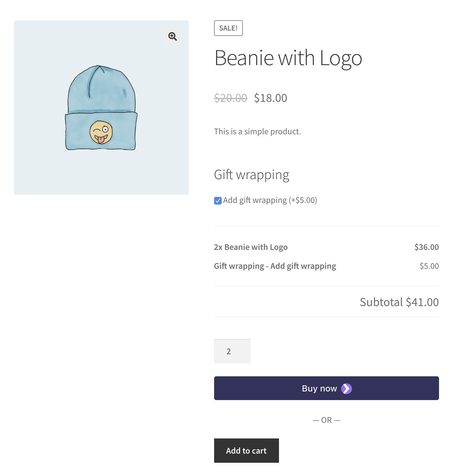The height and width of the screenshot is (476, 452).
Task: Click the 2x Beanie with Logo line item
Action: pos(250,247)
